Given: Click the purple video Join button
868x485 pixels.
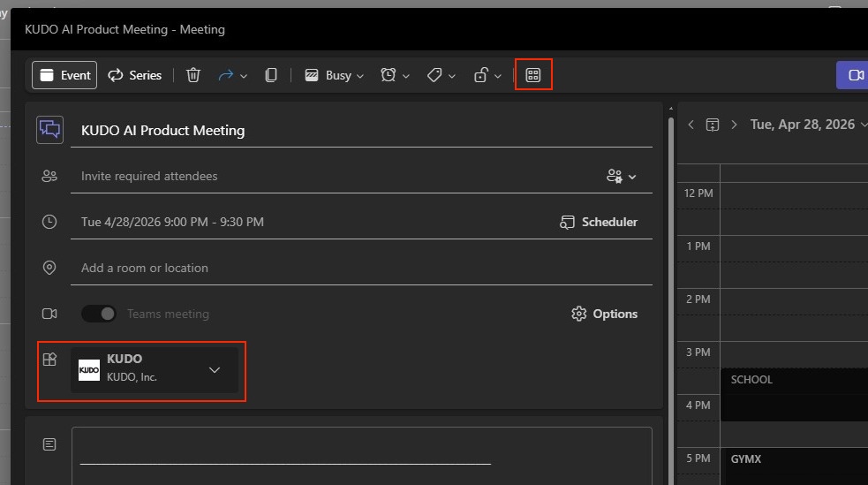Looking at the screenshot, I should 852,75.
